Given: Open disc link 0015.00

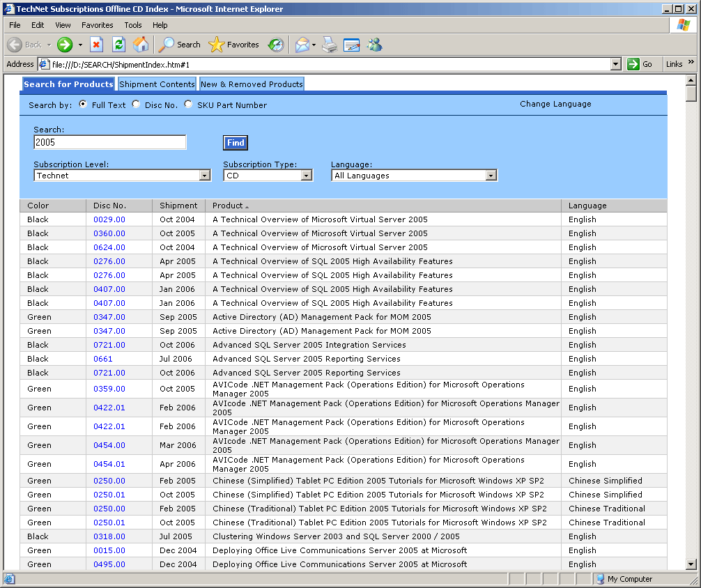Looking at the screenshot, I should [x=109, y=550].
